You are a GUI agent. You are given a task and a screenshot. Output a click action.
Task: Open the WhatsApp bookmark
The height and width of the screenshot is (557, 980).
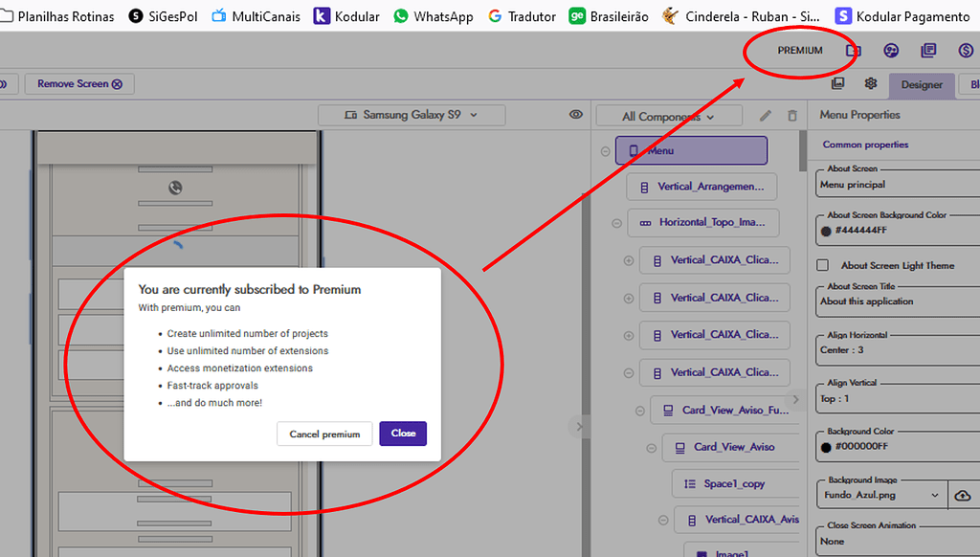pyautogui.click(x=434, y=16)
